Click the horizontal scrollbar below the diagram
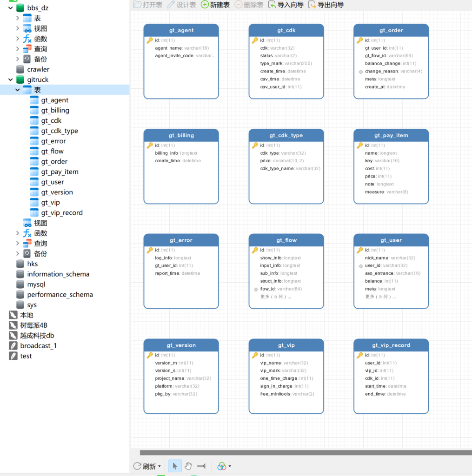472x476 pixels. pyautogui.click(x=302, y=452)
